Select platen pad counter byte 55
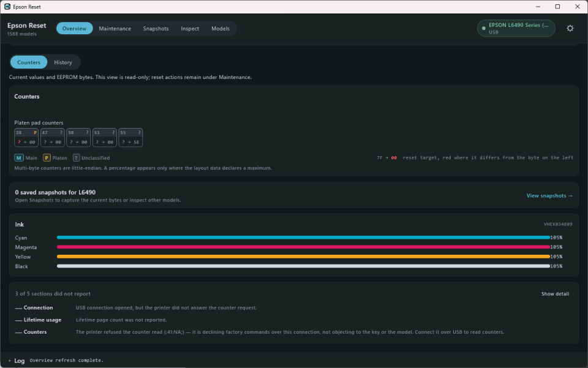 130,138
